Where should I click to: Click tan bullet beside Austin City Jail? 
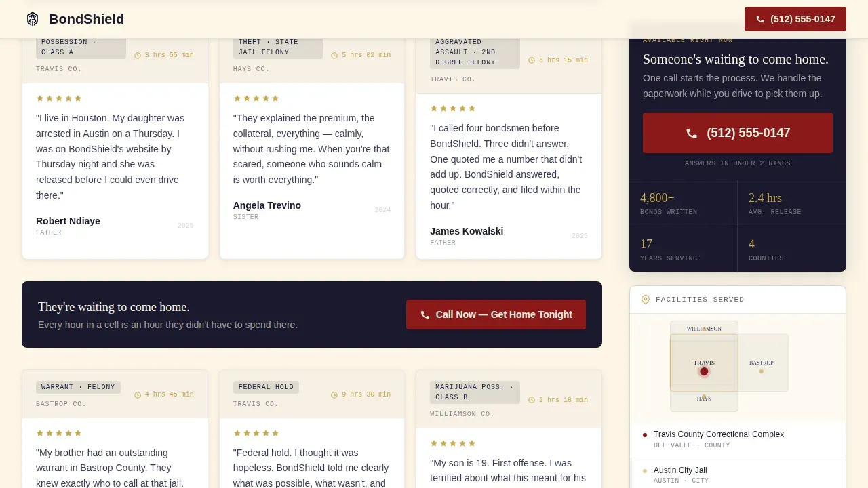[645, 470]
